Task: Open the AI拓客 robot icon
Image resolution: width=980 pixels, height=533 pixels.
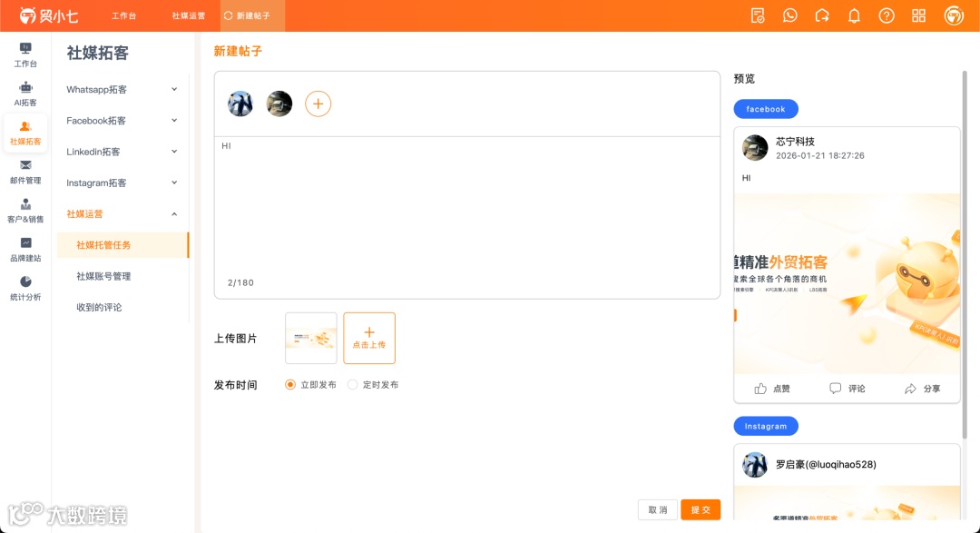Action: tap(25, 87)
